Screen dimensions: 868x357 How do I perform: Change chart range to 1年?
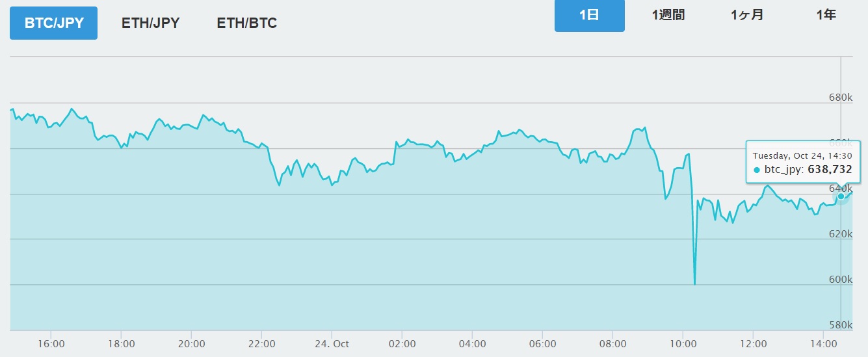point(826,16)
